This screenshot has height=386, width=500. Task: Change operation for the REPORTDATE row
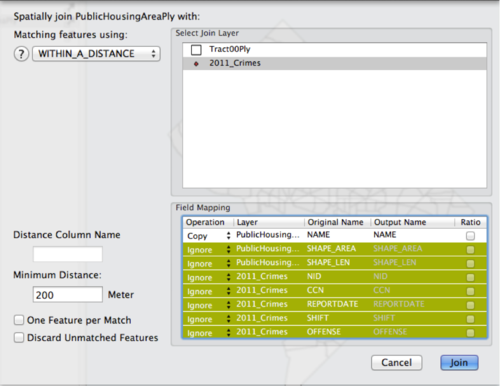pos(209,305)
